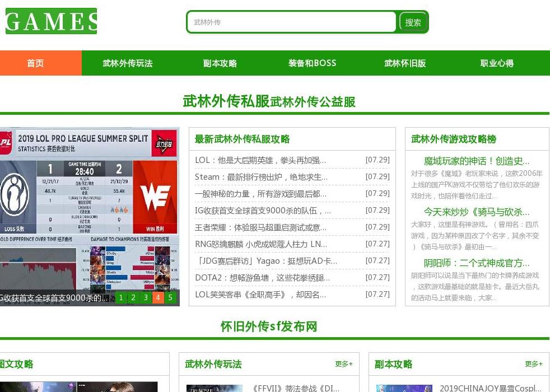Go to the 副本攻略 navigation item
Viewport: 550px width, 392px height.
220,63
